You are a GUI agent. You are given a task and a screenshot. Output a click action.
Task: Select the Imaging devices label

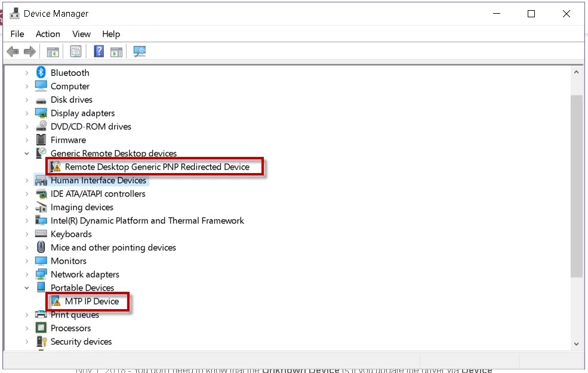tap(82, 207)
